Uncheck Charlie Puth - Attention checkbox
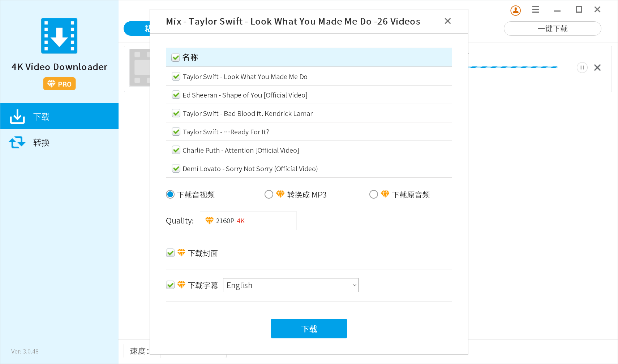This screenshot has height=364, width=618. coord(176,150)
